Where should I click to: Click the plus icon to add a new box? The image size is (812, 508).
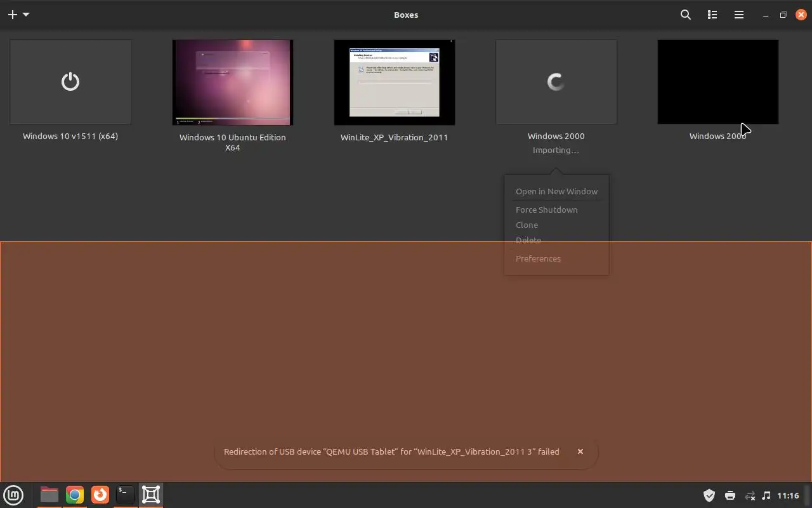(x=12, y=15)
